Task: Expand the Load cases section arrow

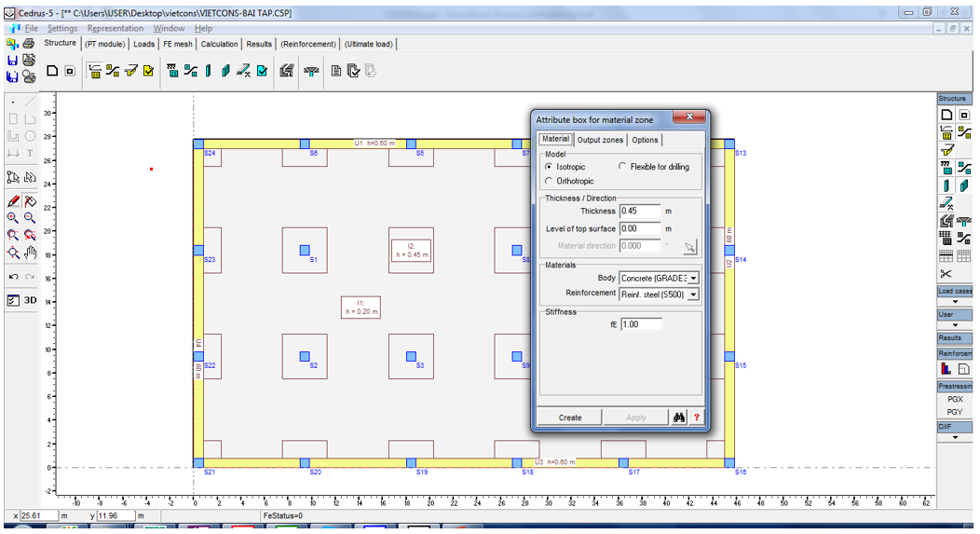Action: 955,301
